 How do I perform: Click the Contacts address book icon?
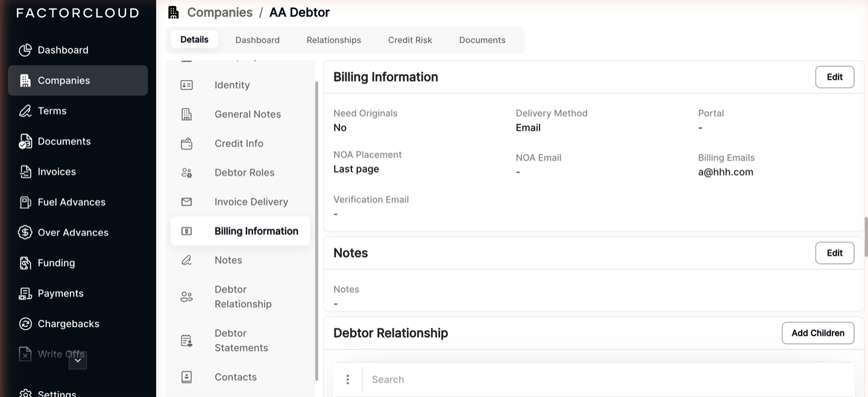click(x=187, y=377)
